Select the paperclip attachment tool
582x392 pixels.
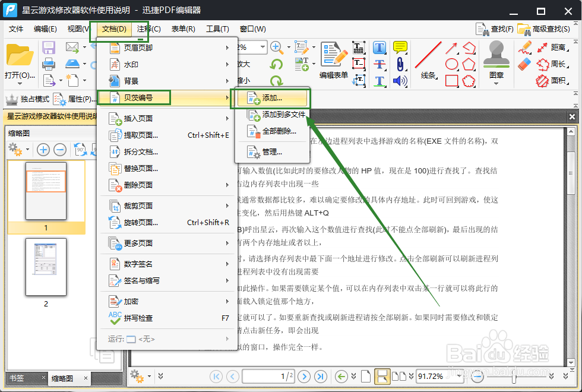tap(400, 64)
